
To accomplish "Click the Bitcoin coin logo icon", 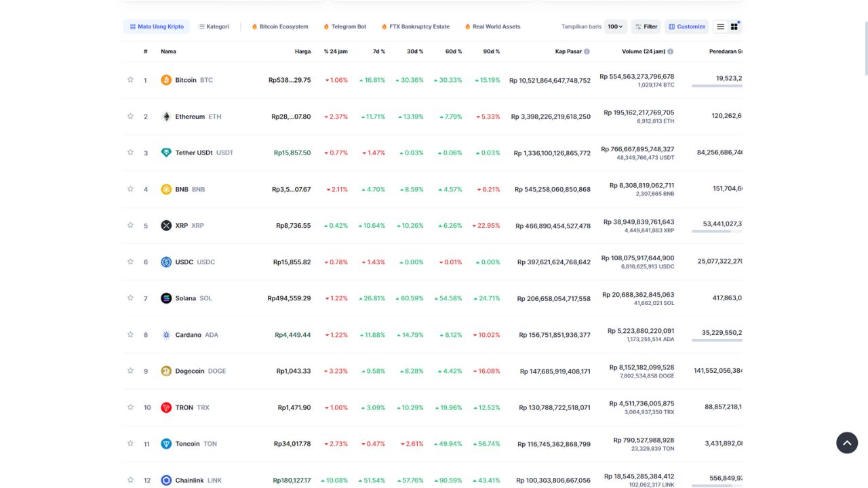I will pos(166,80).
